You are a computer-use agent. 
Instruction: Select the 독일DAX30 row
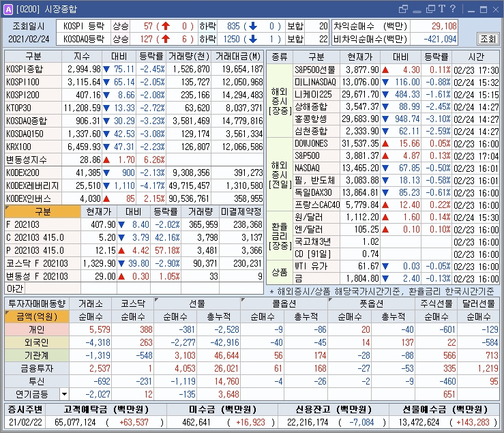(x=396, y=192)
